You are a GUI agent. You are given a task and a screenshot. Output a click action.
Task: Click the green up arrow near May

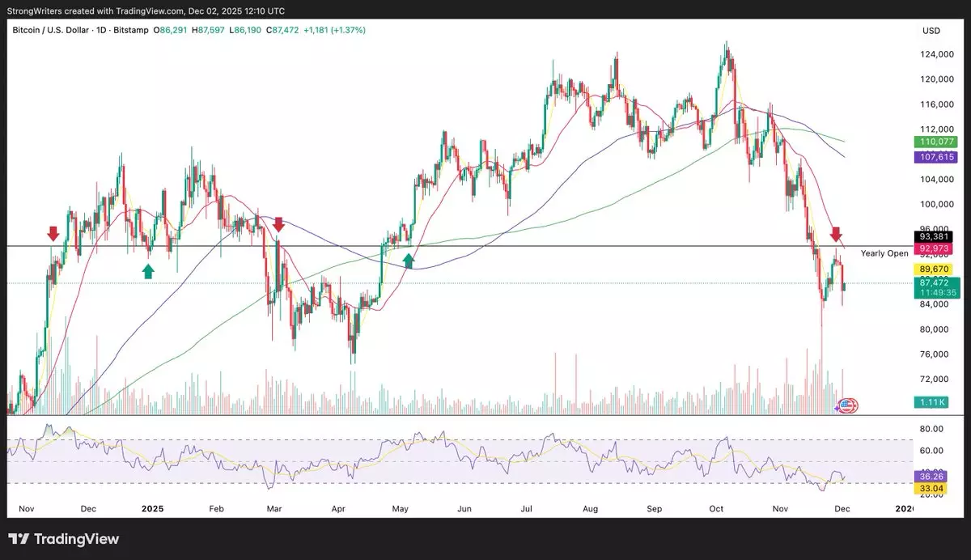409,260
